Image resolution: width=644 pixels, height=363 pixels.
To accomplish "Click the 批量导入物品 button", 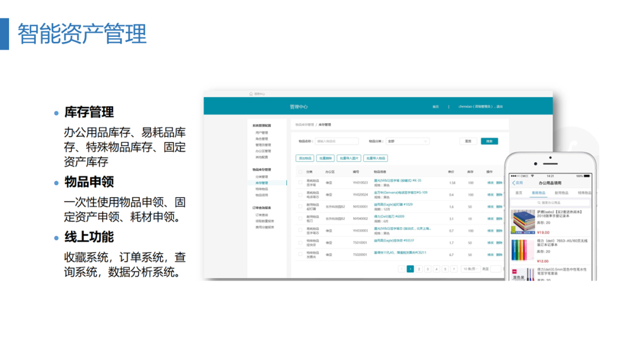I will click(376, 158).
